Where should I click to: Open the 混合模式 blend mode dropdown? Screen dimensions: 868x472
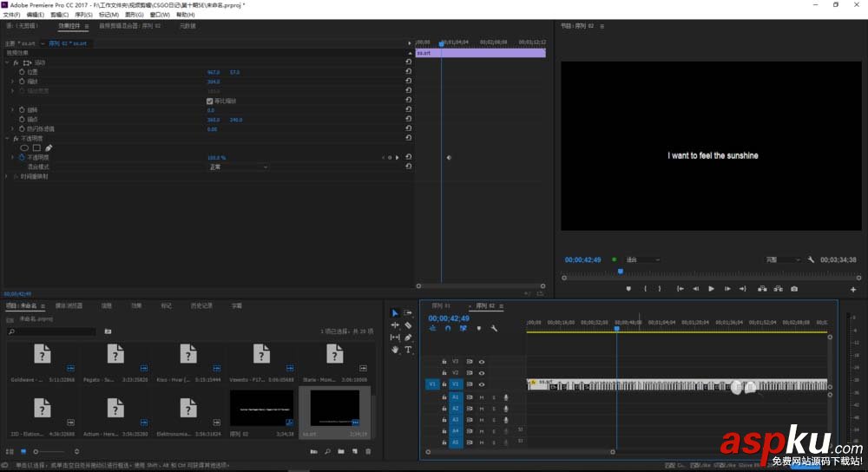coord(238,167)
